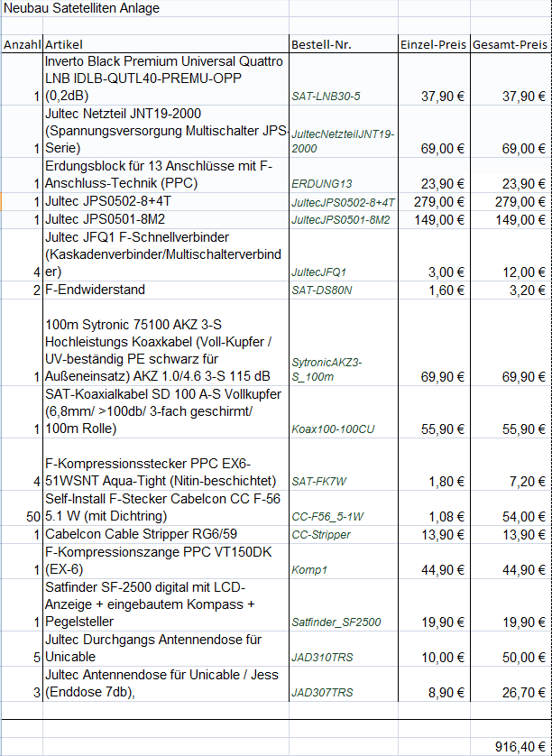Select the 'Einzel-Preis' header cell
552x756 pixels.
pos(433,44)
